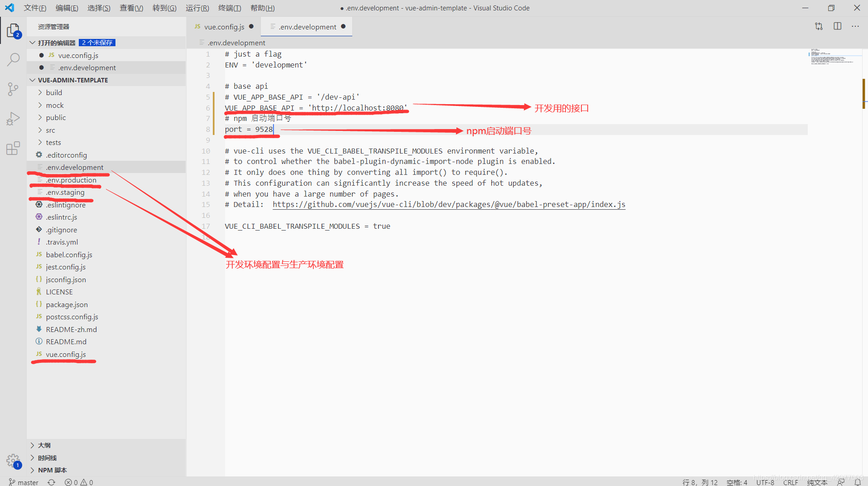The height and width of the screenshot is (486, 868).
Task: Expand the mock folder
Action: pyautogui.click(x=106, y=105)
